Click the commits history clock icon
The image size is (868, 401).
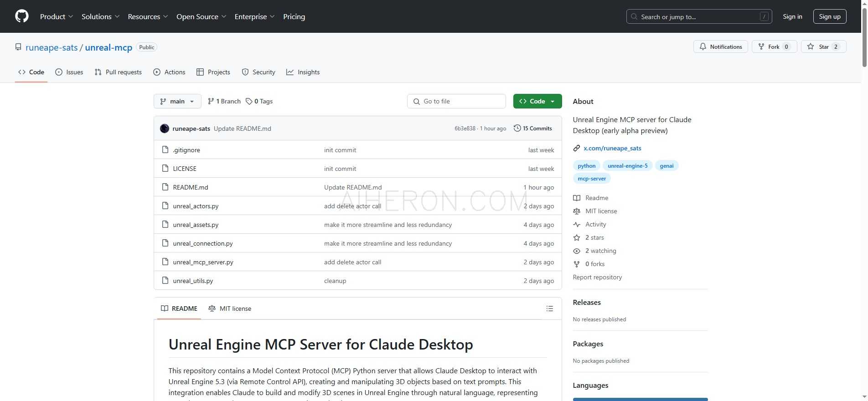click(517, 128)
